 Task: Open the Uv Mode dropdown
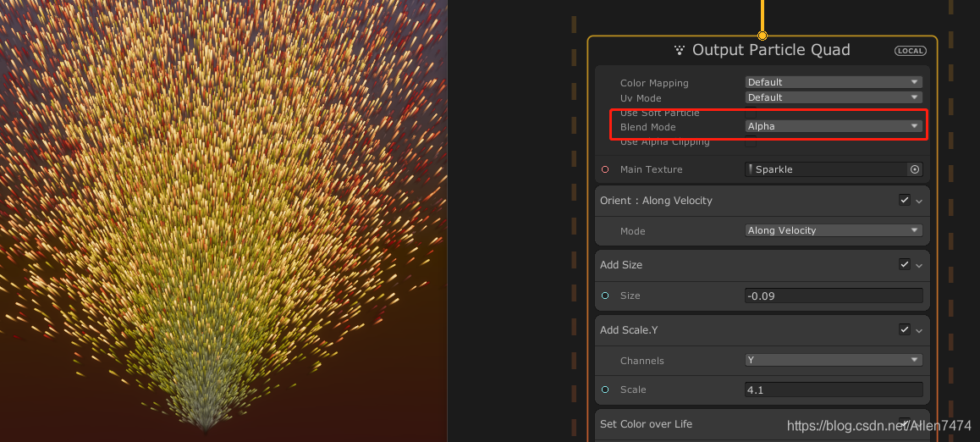(833, 97)
